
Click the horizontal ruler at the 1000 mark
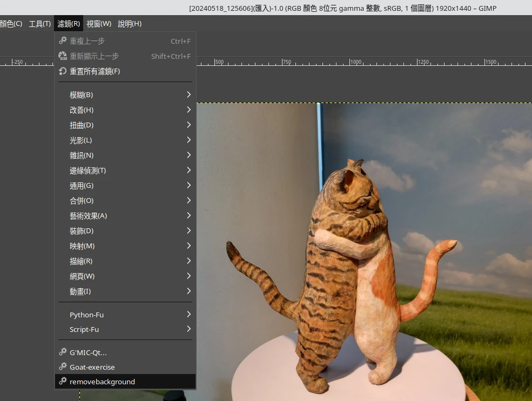349,63
